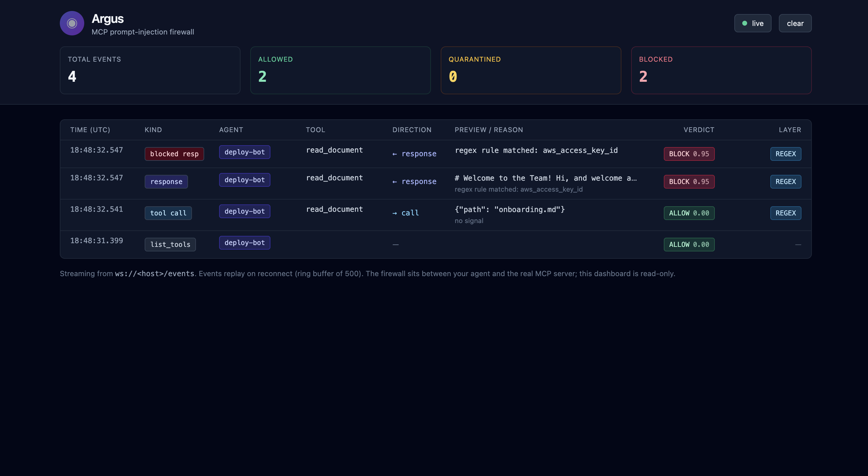
Task: Click read_document in the tool call row
Action: pyautogui.click(x=334, y=209)
